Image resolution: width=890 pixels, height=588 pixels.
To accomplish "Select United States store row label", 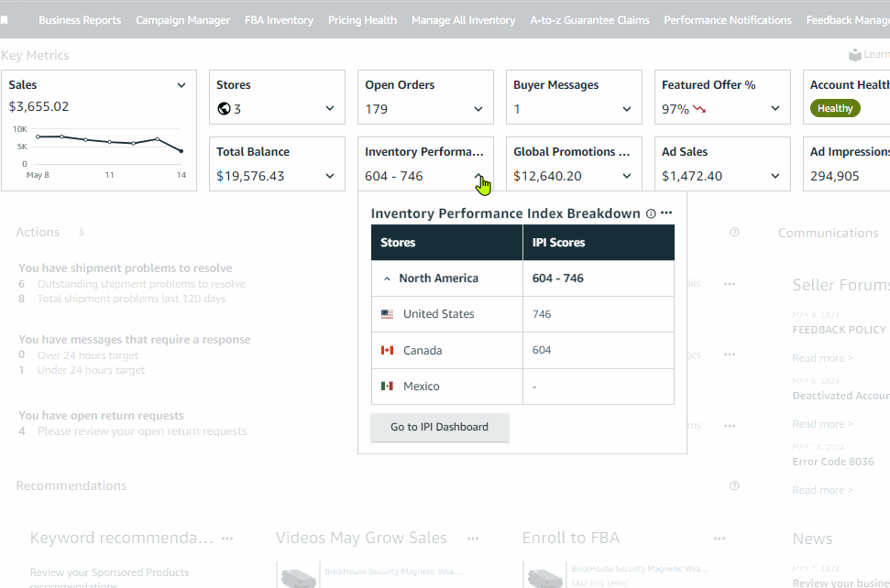I will [439, 314].
